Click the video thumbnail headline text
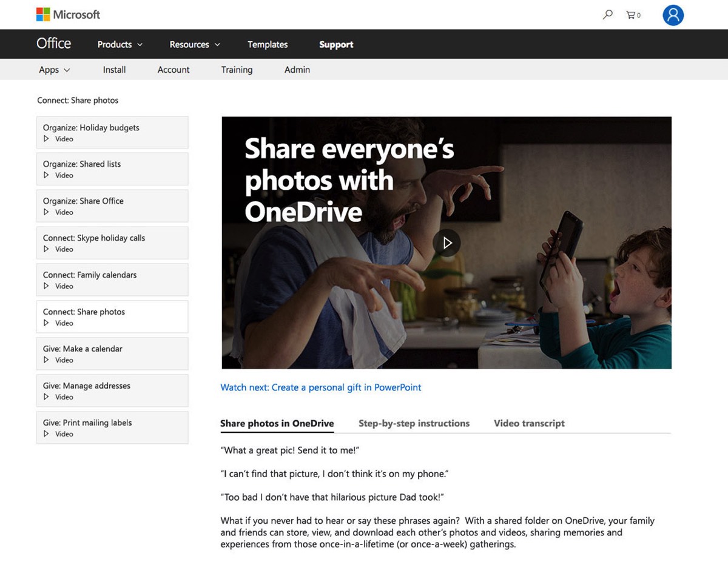This screenshot has width=728, height=582. (x=349, y=180)
